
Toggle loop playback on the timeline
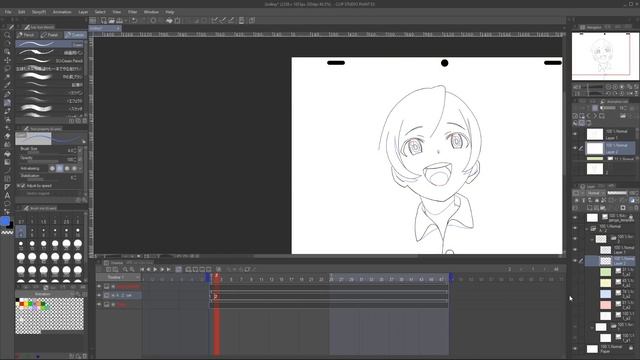tap(178, 269)
